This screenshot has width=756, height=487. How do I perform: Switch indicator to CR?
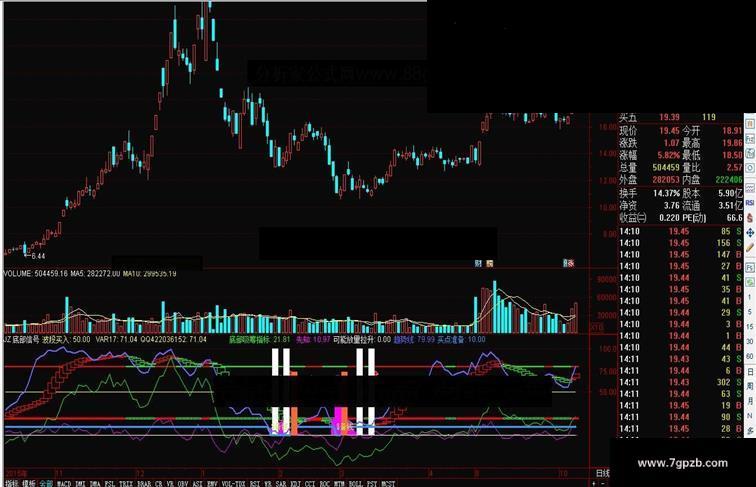tap(159, 483)
